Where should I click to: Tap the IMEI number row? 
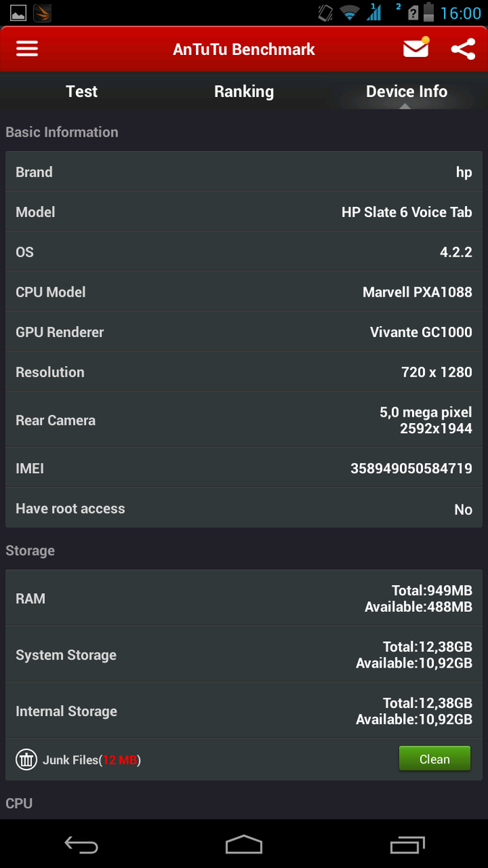point(244,469)
